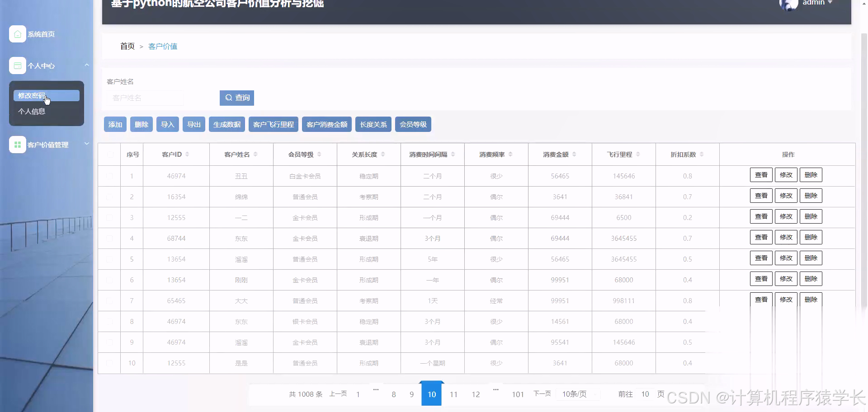Click inside the 客户姓名 search field
This screenshot has width=868, height=412.
click(x=146, y=98)
